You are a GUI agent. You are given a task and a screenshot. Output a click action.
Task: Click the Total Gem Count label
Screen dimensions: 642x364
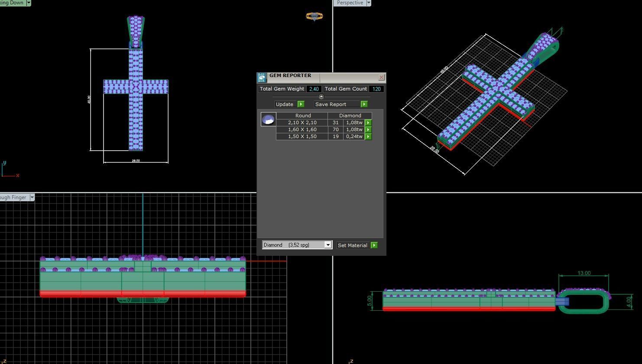(x=346, y=89)
